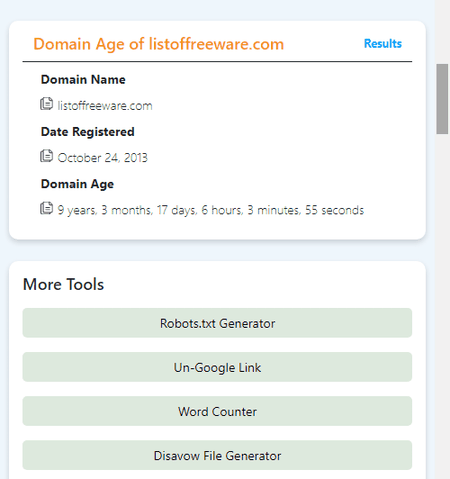Open the Results link

(x=383, y=44)
